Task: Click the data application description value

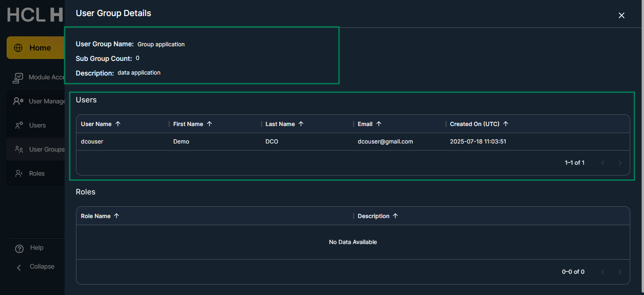Action: (139, 73)
